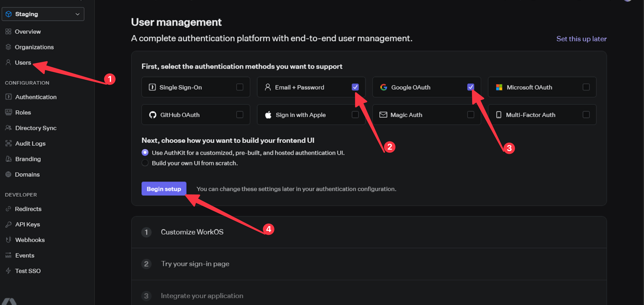Click the Users person icon
Screen dimensions: 644x305
pyautogui.click(x=8, y=62)
